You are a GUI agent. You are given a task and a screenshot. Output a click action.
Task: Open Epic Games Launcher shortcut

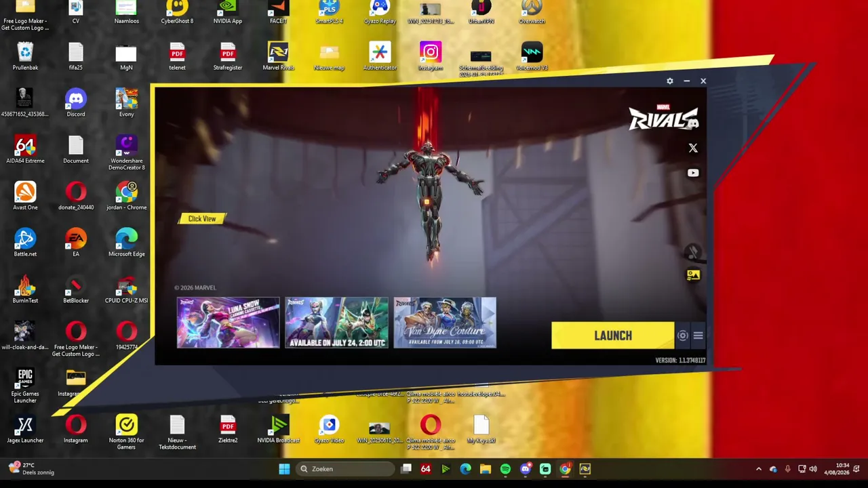click(25, 385)
